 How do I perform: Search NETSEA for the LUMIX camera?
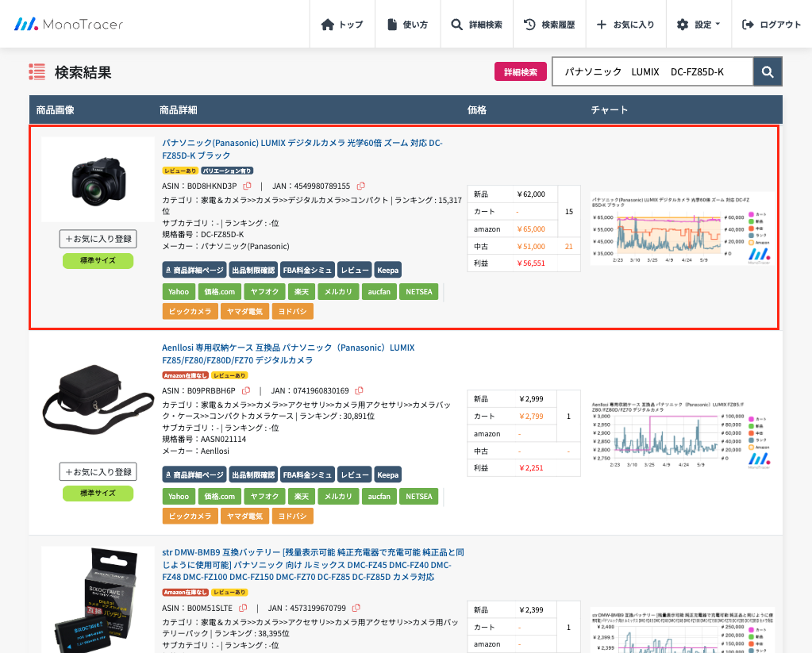pyautogui.click(x=419, y=291)
